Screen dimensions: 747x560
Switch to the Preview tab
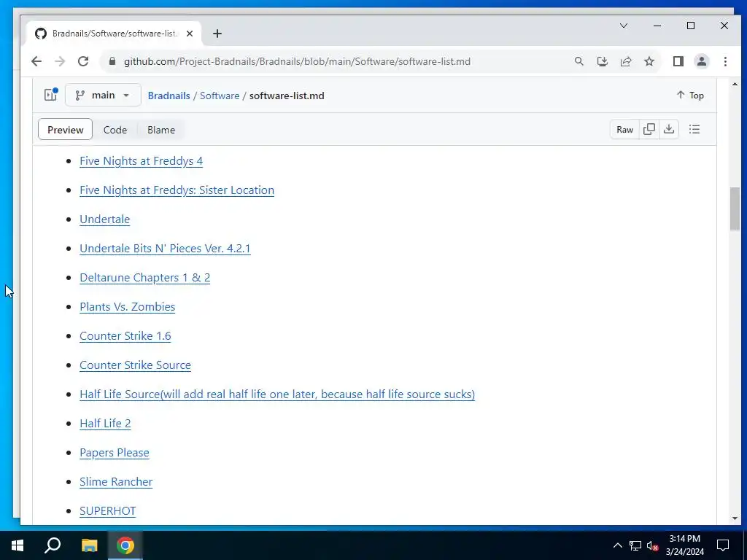coord(65,130)
